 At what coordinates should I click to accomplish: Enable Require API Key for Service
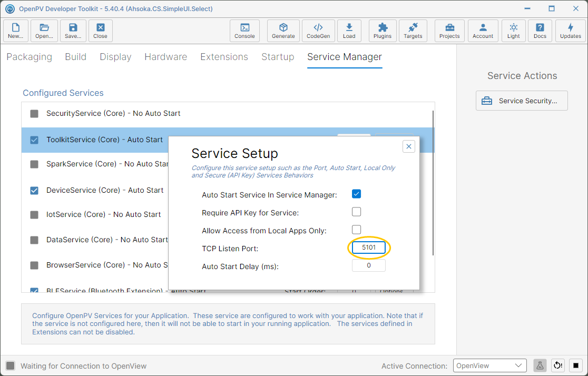356,212
